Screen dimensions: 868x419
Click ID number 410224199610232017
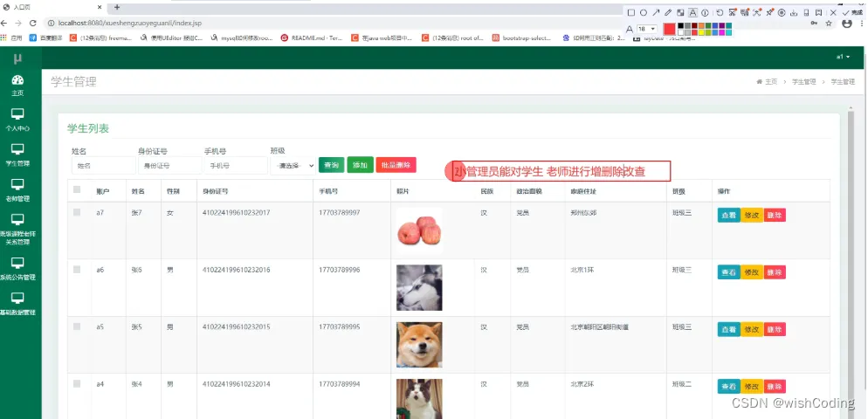(x=237, y=212)
